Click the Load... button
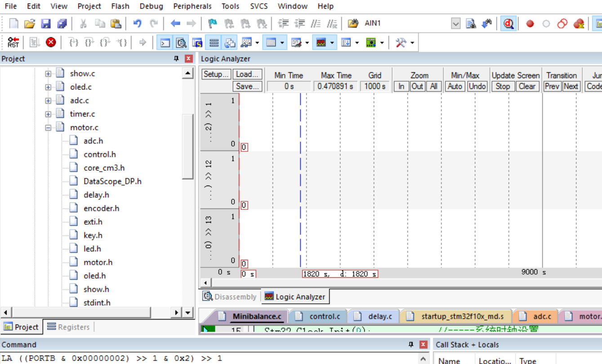The image size is (602, 364). 247,75
